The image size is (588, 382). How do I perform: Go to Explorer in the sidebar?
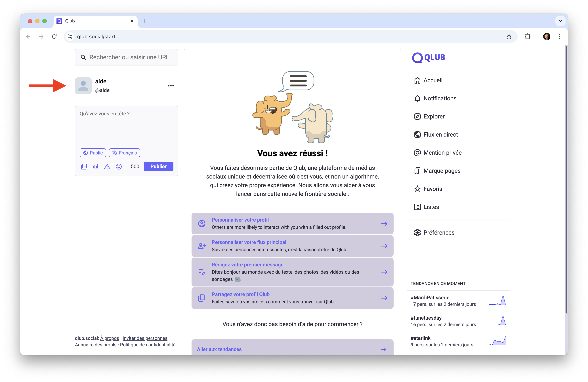point(429,116)
